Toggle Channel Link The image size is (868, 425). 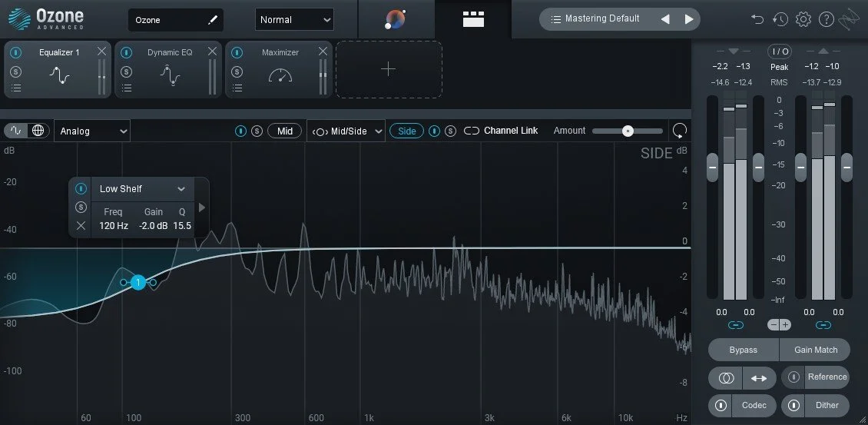pyautogui.click(x=501, y=131)
